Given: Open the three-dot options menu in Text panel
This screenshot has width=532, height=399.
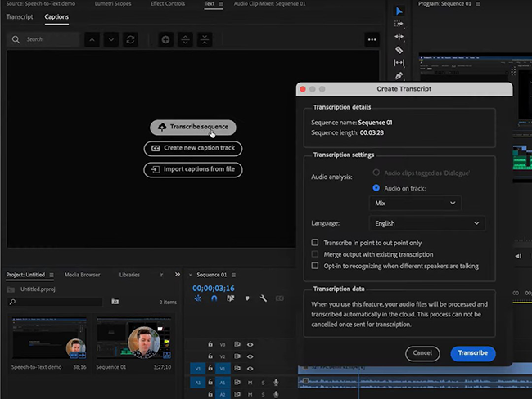Looking at the screenshot, I should tap(372, 40).
